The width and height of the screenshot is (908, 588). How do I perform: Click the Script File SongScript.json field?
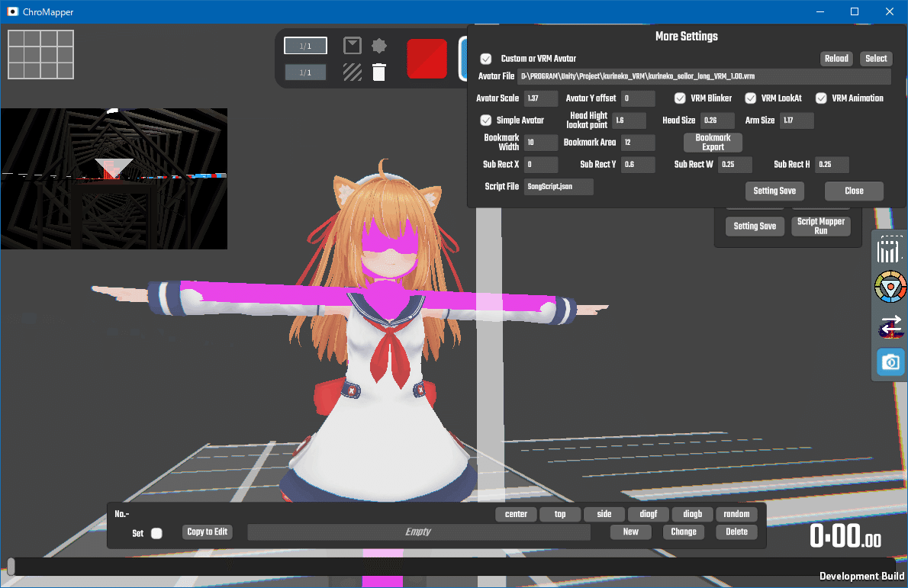[559, 186]
